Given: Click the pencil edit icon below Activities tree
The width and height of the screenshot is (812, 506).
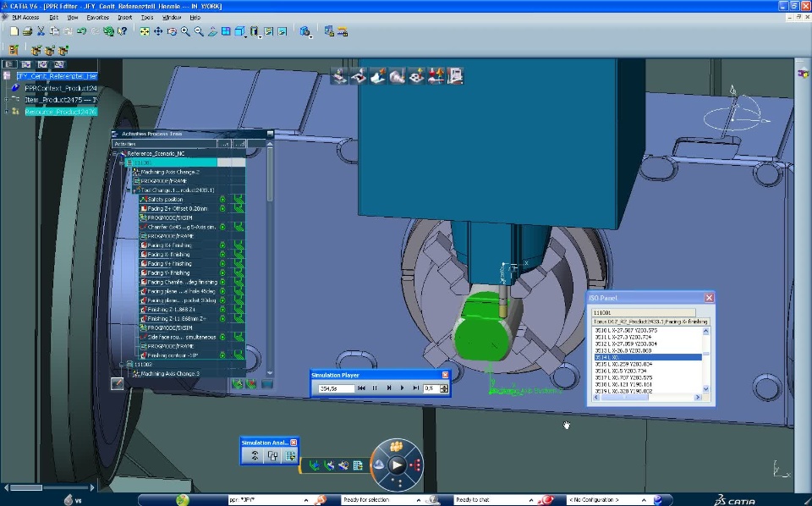Looking at the screenshot, I should pyautogui.click(x=117, y=383).
